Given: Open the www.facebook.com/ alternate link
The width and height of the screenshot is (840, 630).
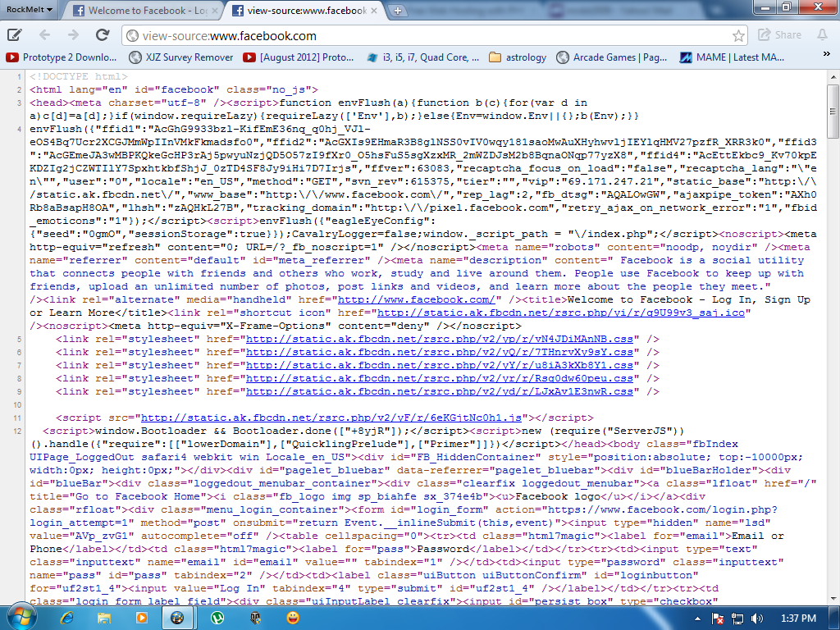Looking at the screenshot, I should [417, 299].
